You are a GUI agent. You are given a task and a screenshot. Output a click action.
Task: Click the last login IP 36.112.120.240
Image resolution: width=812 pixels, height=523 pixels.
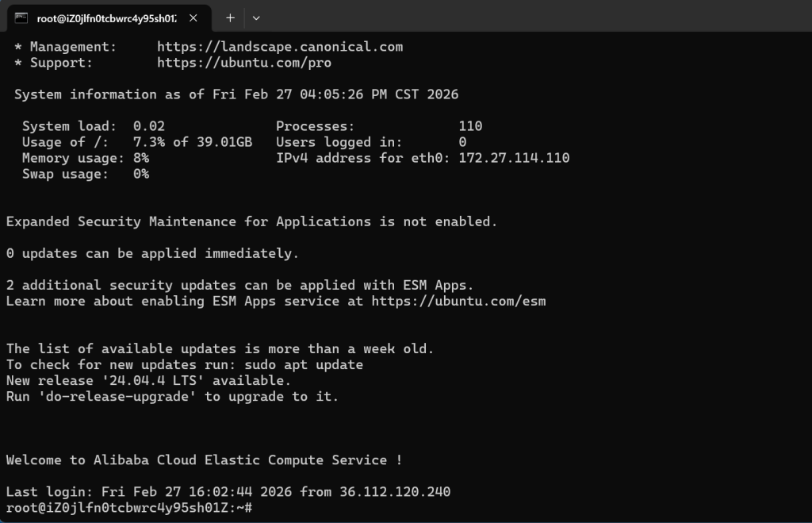pos(395,492)
